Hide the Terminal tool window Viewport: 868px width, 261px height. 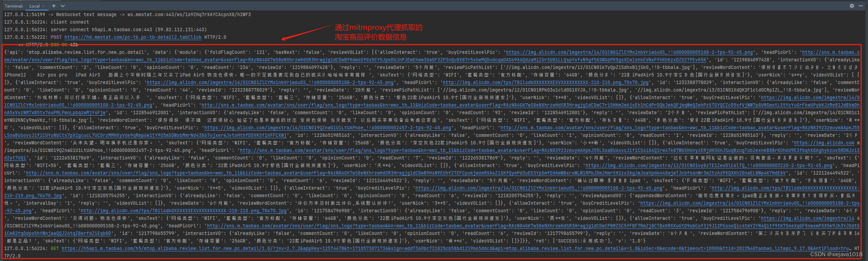(x=860, y=6)
